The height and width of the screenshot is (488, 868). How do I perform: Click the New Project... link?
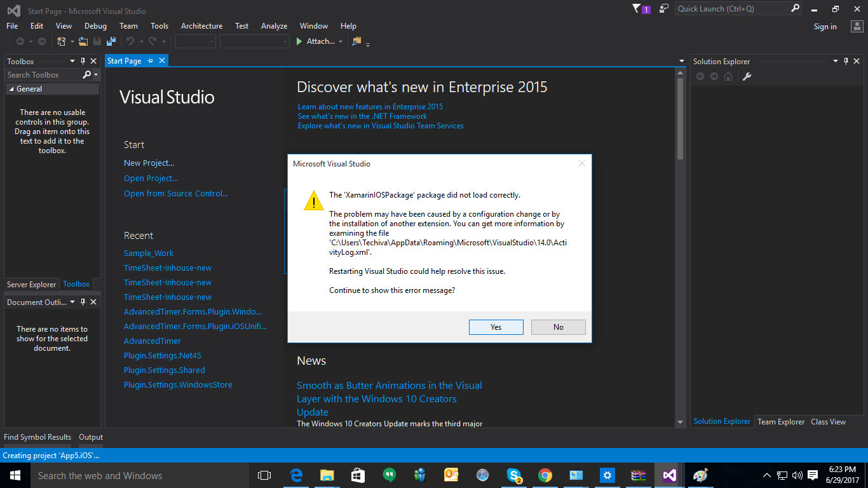point(149,163)
